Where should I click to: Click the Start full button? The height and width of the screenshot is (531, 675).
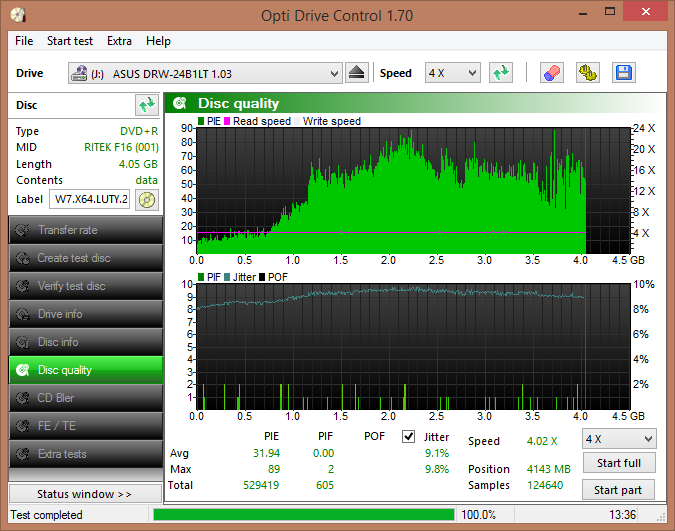(x=619, y=463)
